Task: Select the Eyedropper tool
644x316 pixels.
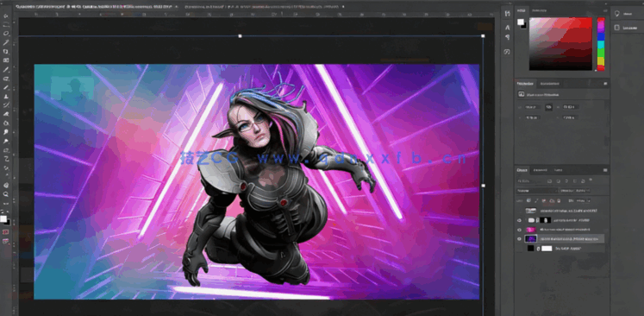Action: click(x=6, y=69)
